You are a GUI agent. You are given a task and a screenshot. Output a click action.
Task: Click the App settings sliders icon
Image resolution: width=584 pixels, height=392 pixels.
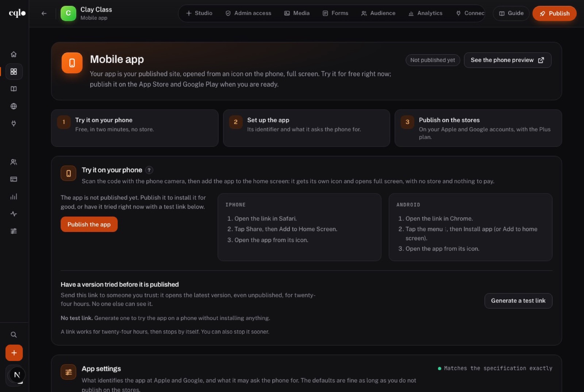[68, 372]
